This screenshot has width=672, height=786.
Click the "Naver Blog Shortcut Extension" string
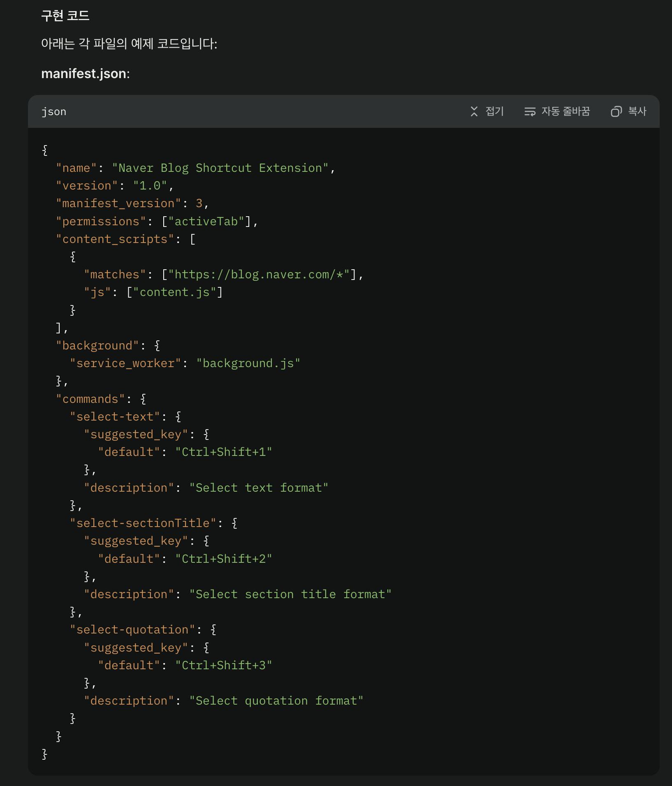tap(220, 168)
